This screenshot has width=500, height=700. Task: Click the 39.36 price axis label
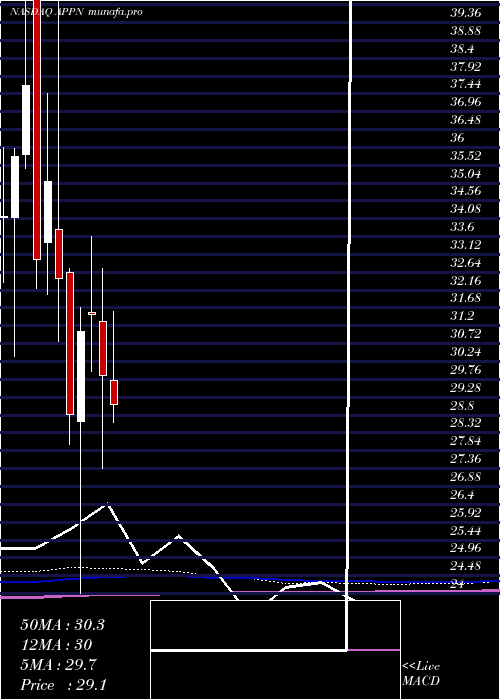click(466, 13)
